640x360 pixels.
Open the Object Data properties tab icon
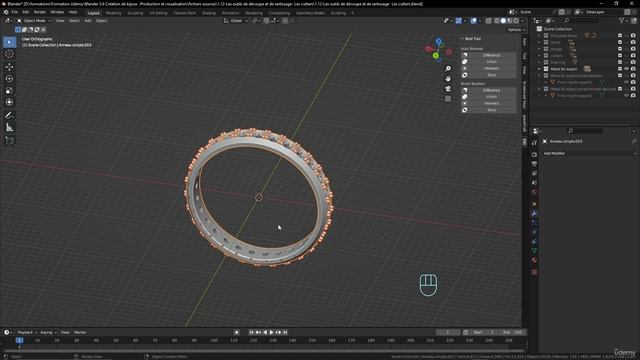point(534,251)
